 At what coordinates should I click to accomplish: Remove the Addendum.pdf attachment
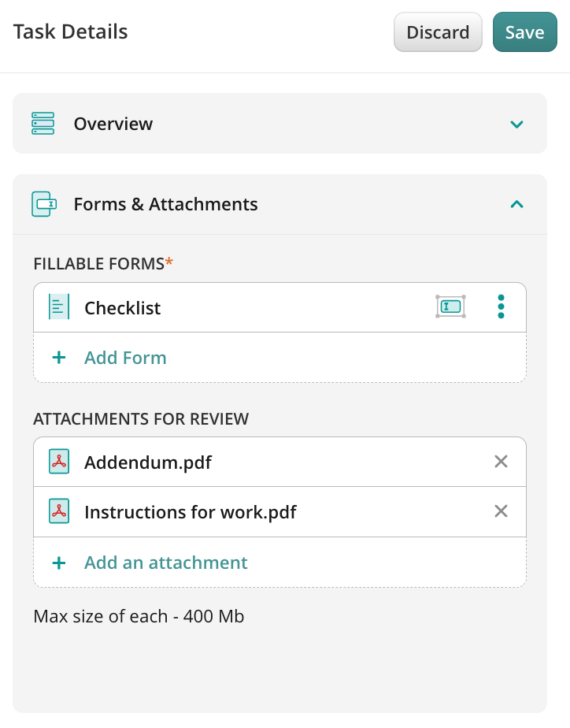(501, 462)
